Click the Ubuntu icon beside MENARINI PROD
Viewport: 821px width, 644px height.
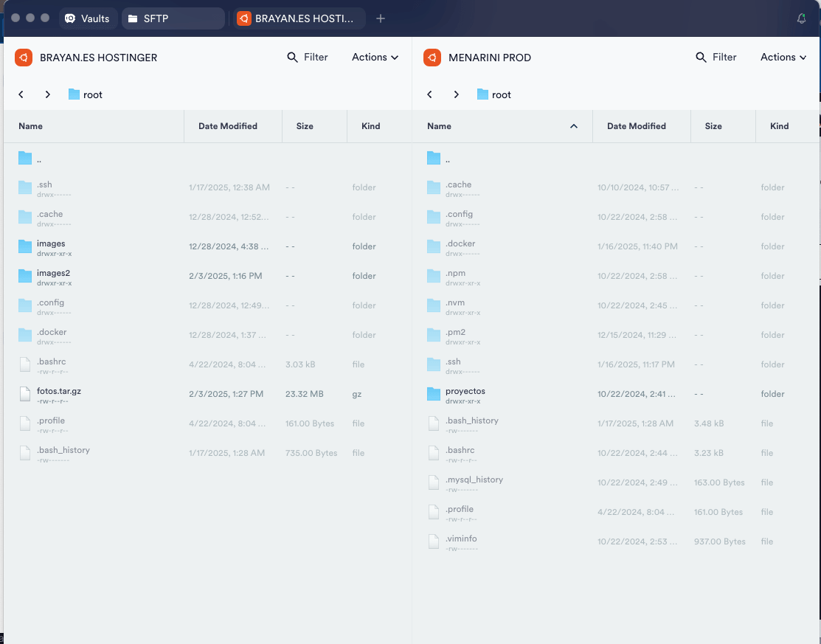[x=432, y=58]
